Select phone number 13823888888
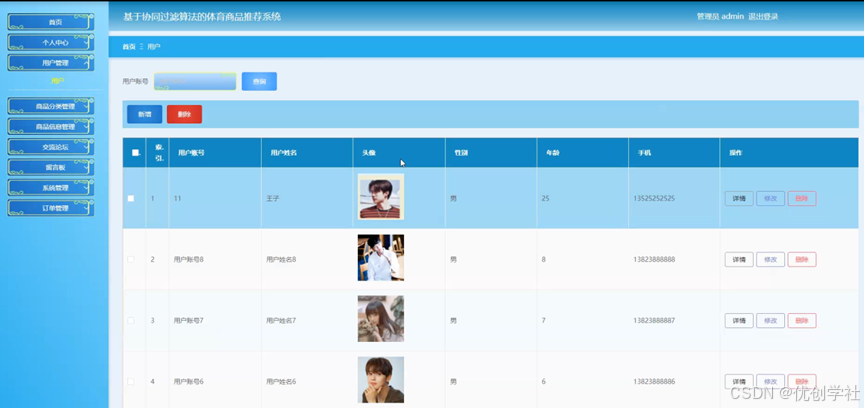The width and height of the screenshot is (864, 408). tap(654, 259)
